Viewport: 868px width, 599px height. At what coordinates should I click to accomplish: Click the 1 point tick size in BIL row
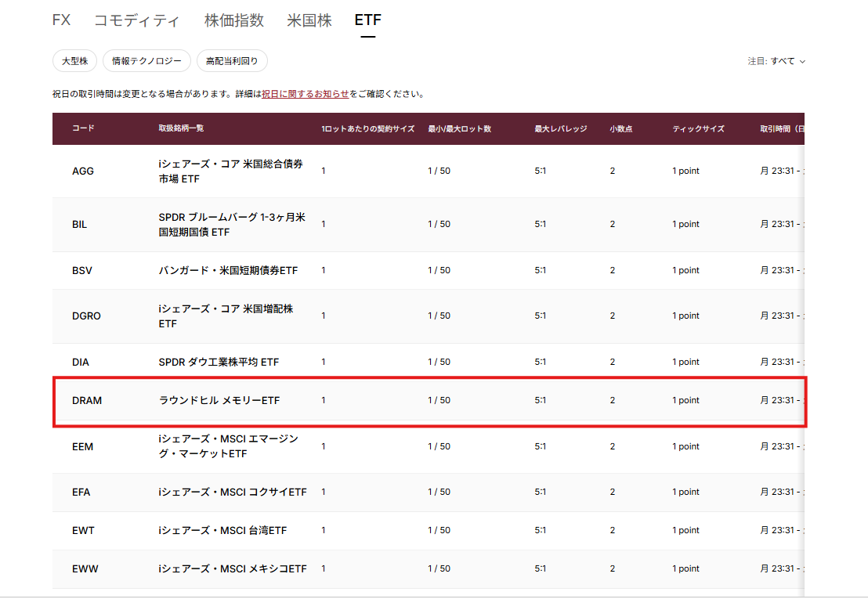tap(686, 224)
